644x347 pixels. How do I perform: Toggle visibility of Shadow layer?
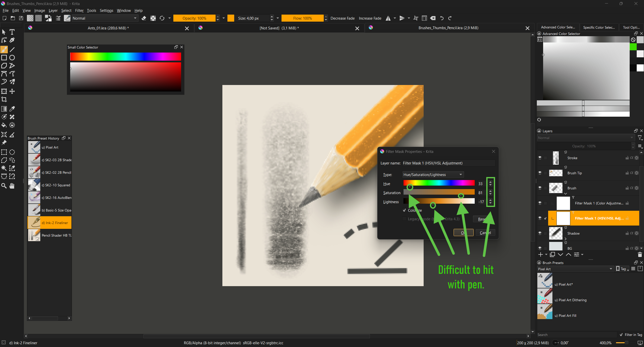tap(540, 233)
